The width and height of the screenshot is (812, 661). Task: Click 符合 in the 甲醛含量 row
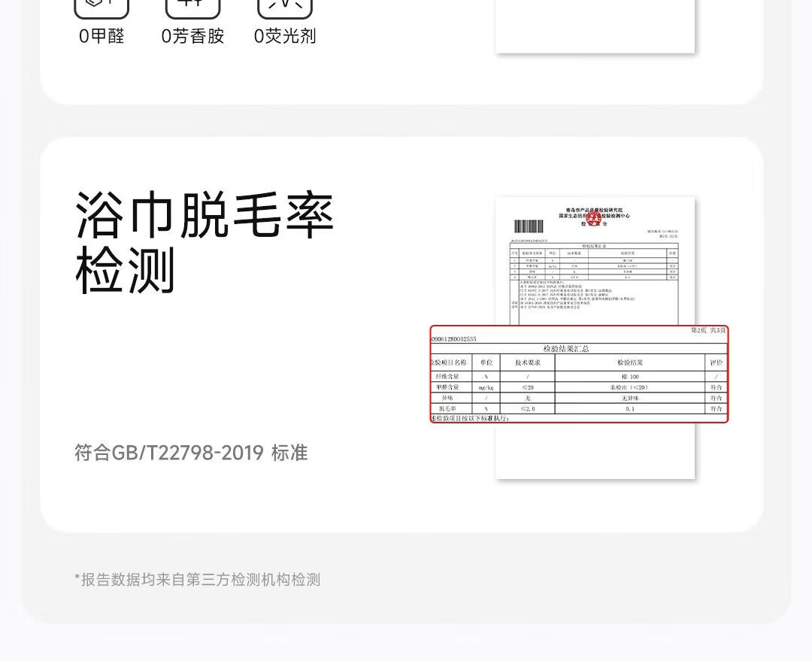point(717,387)
